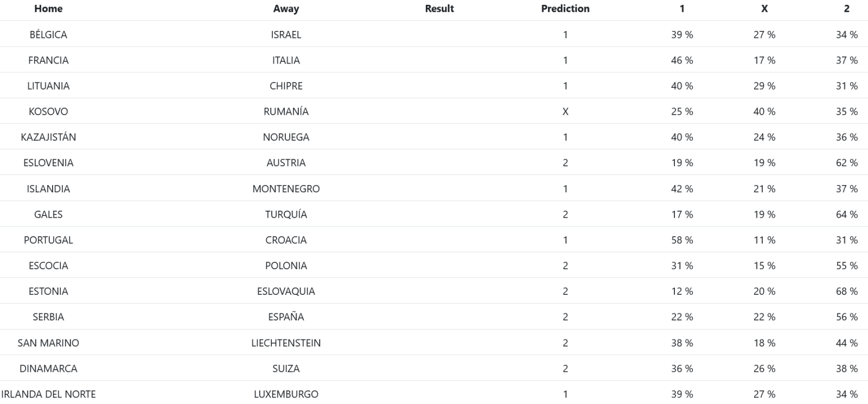Select the 62 % value for Austria
Image resolution: width=868 pixels, height=404 pixels.
click(846, 163)
